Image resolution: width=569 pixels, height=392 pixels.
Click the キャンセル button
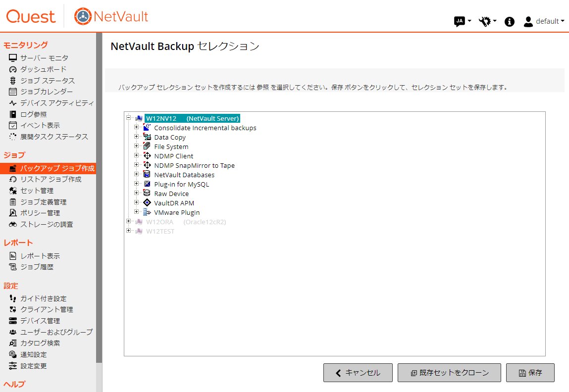(358, 372)
